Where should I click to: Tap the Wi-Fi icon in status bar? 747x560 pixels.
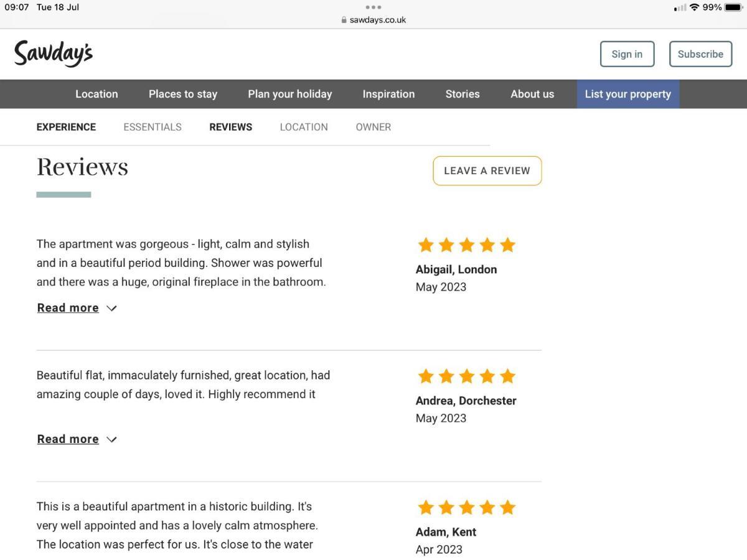coord(694,7)
